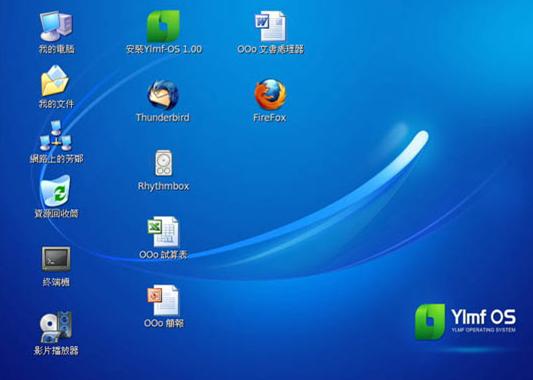Select the Rhythmbox music player icon
Screen dimensions: 533x380
click(164, 163)
